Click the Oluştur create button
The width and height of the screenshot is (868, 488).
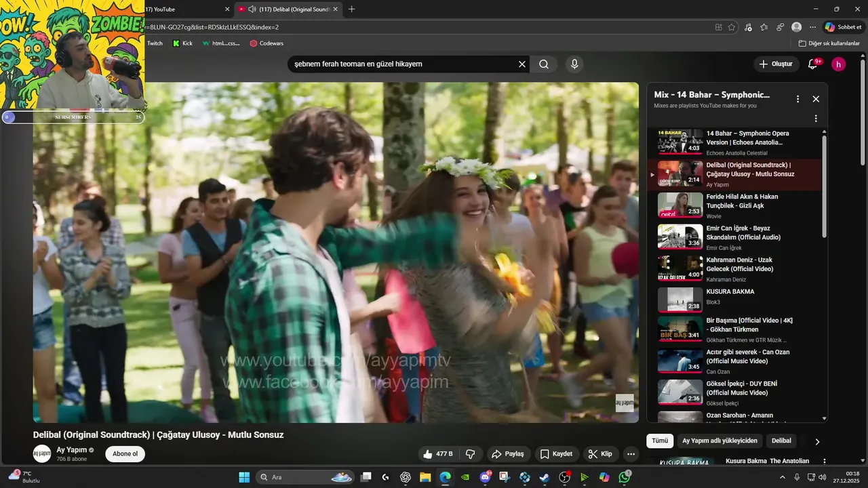click(775, 64)
